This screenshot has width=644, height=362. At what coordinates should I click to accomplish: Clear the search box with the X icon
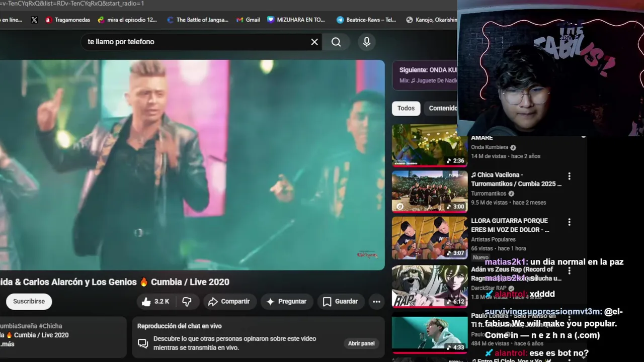click(314, 42)
